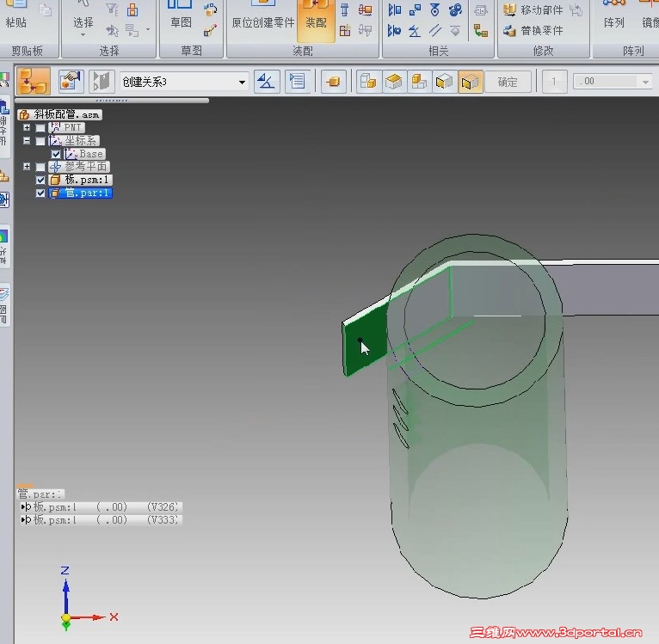Click the assemble relationships icon on command bar
Viewport: 659px width, 644px height.
click(x=34, y=81)
